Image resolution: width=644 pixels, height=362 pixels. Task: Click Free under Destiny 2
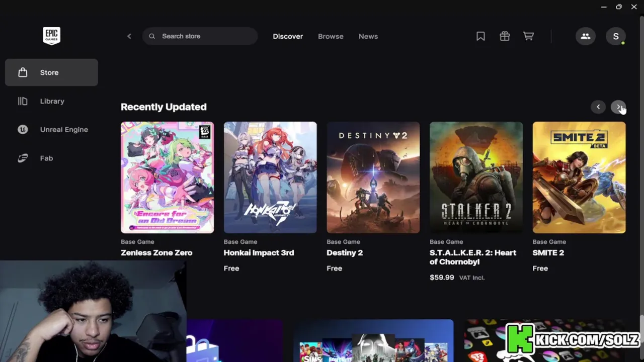tap(334, 268)
